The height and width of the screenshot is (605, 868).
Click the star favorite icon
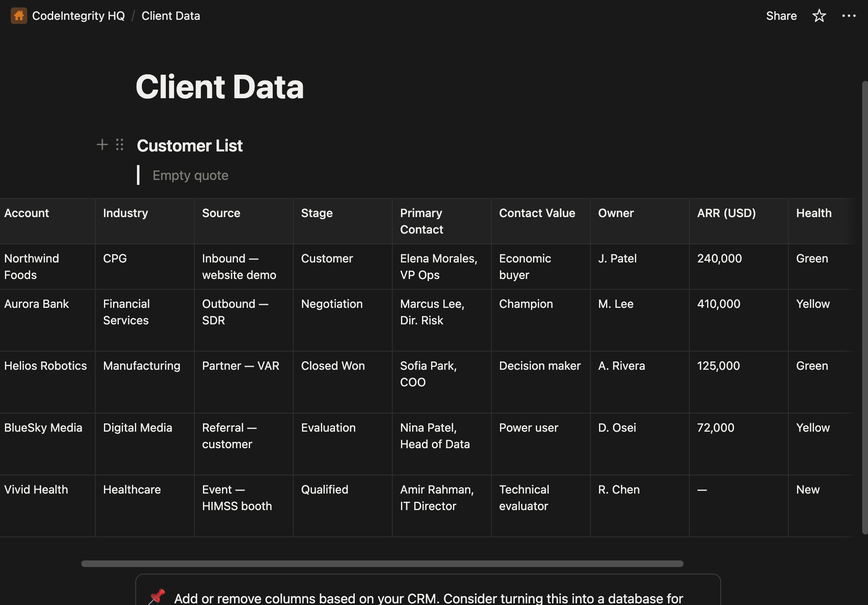tap(819, 16)
